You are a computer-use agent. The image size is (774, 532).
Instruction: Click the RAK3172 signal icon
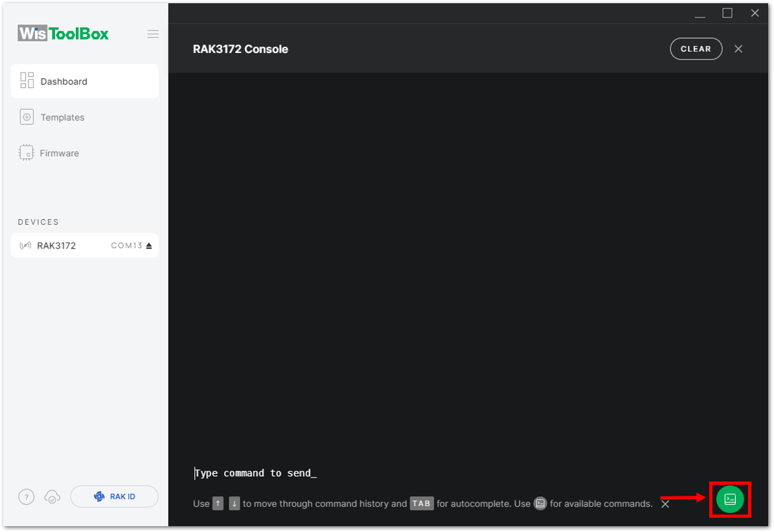(25, 245)
